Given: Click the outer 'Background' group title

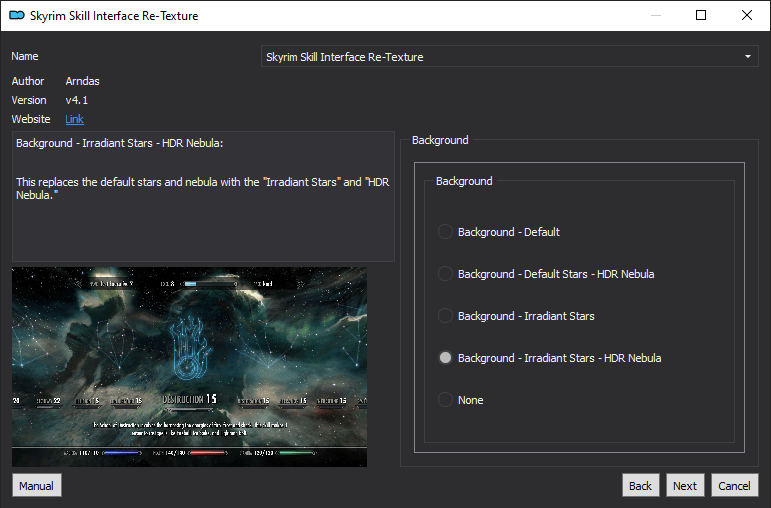Looking at the screenshot, I should click(440, 140).
